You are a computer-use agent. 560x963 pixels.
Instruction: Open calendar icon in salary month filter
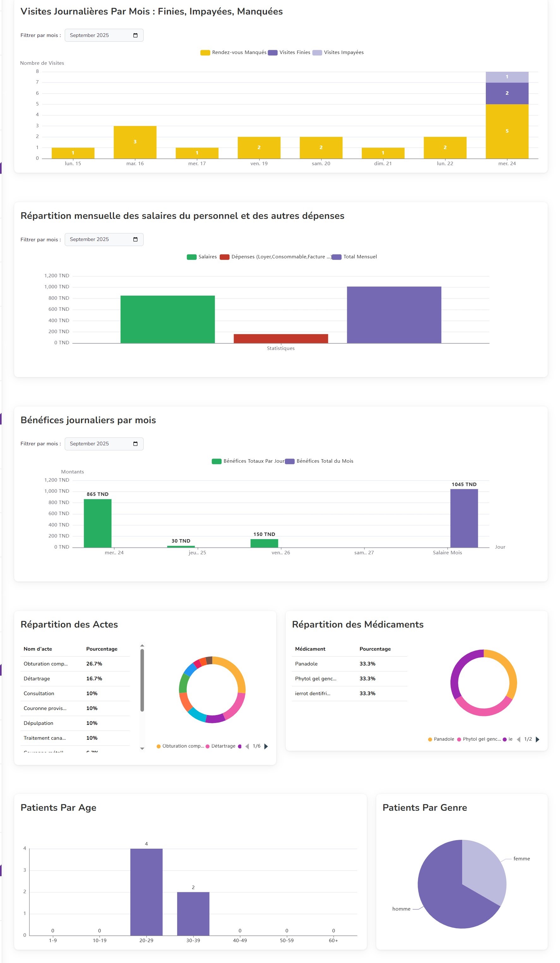pyautogui.click(x=135, y=239)
